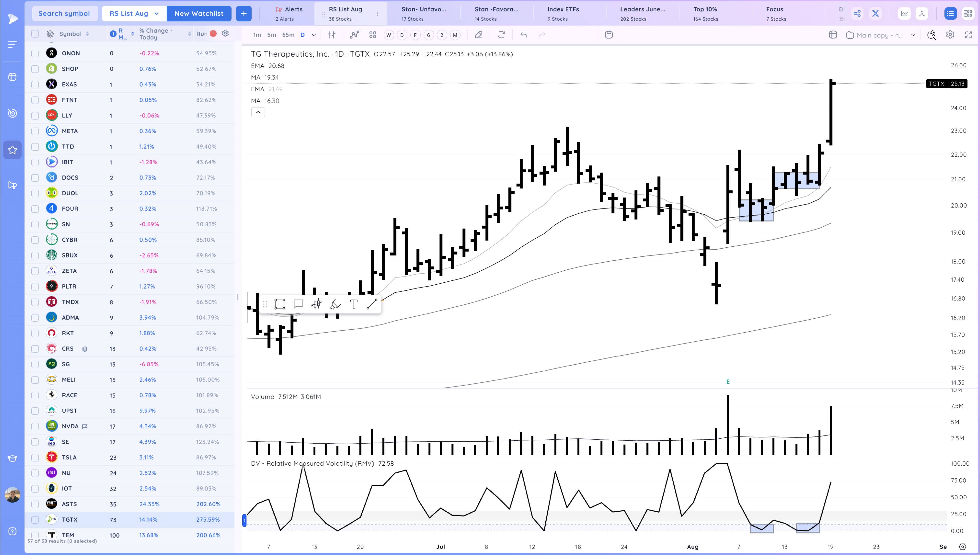Open the indicators settings gear on the toolbar
This screenshot has width=980, height=555.
pyautogui.click(x=950, y=35)
